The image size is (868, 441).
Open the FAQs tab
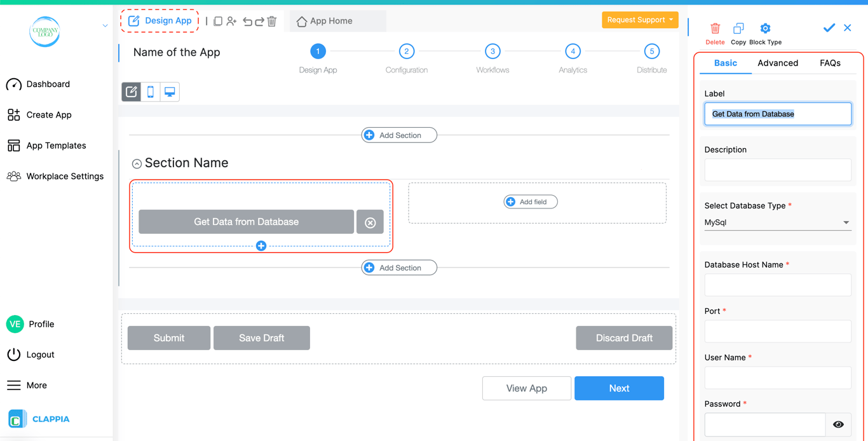(830, 63)
